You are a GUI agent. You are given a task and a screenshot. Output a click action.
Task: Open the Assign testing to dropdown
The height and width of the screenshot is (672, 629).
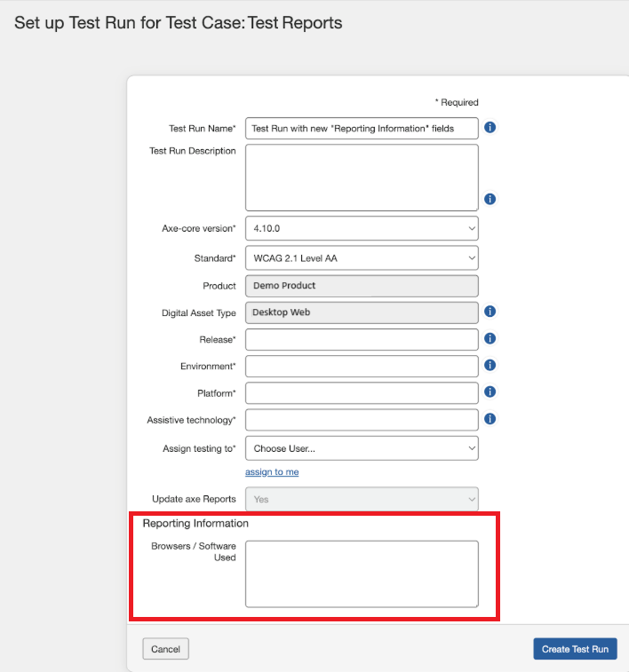tap(362, 448)
